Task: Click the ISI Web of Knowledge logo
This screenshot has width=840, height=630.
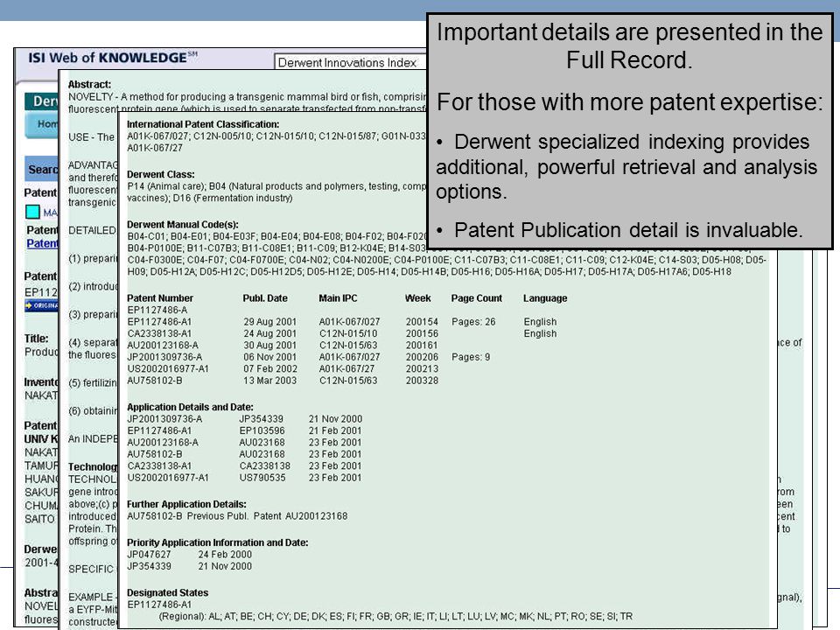Action: pos(113,58)
